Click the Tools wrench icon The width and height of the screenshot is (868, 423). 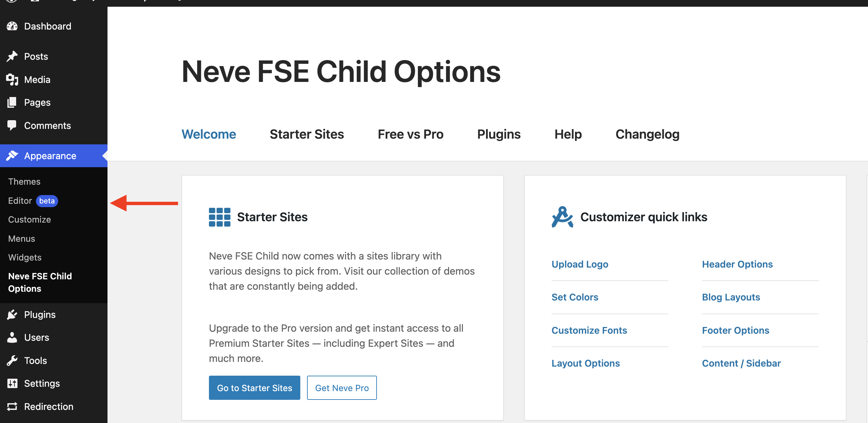click(12, 360)
